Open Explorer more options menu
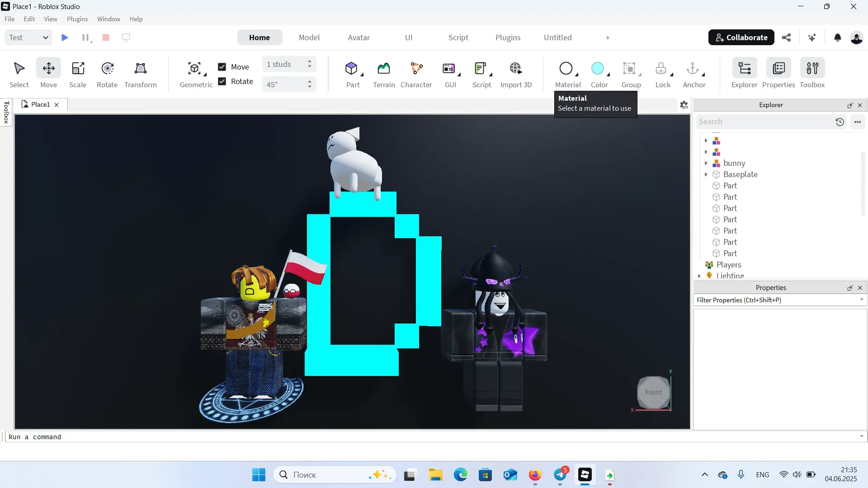 [858, 122]
